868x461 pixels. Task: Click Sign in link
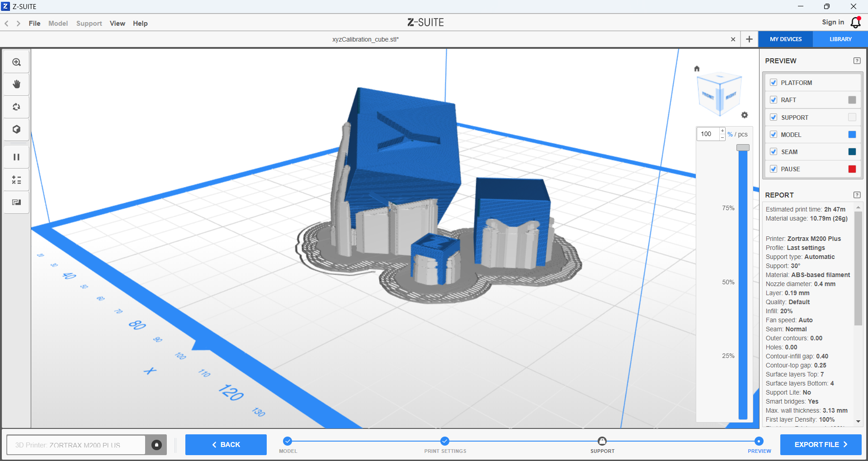tap(833, 22)
